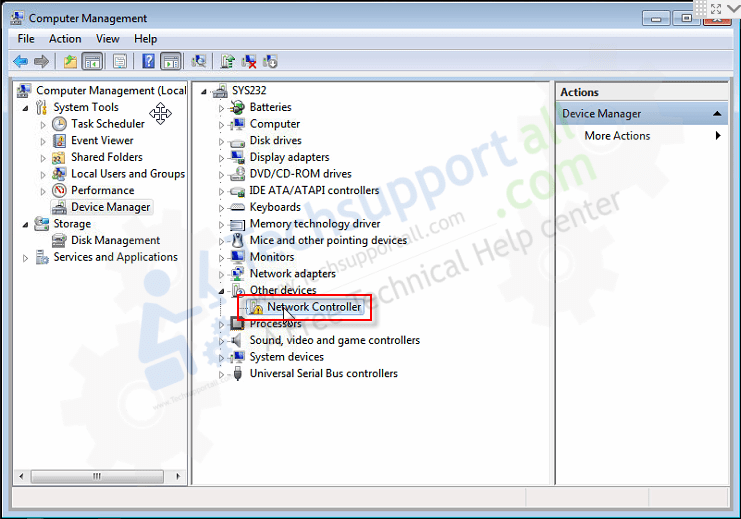Click the Display adapters icon

pos(237,157)
